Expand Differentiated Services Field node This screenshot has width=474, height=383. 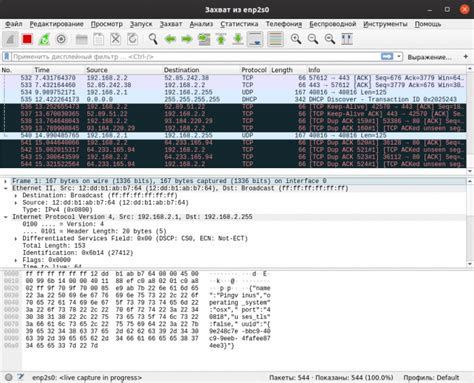(16, 239)
